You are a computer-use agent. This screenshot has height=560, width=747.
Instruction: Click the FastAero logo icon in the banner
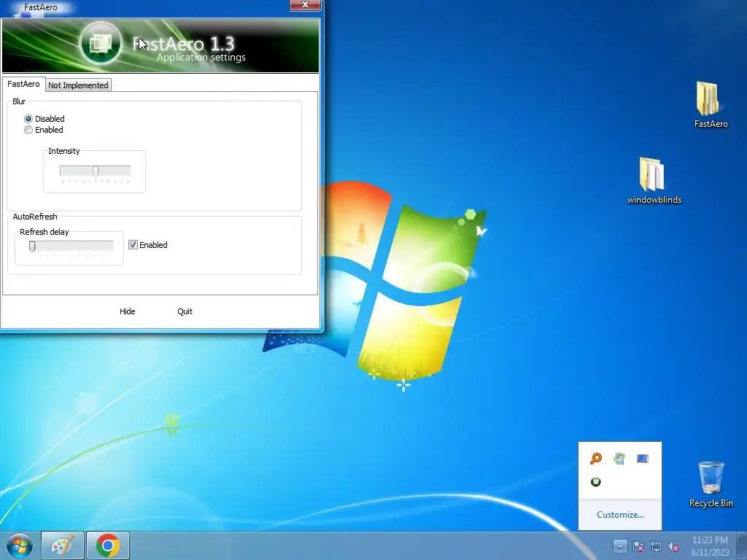click(101, 44)
